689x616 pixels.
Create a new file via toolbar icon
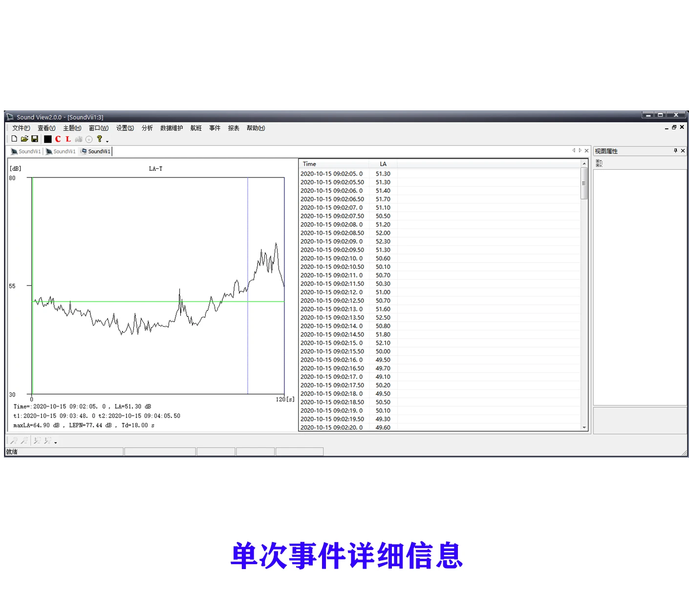(x=14, y=139)
